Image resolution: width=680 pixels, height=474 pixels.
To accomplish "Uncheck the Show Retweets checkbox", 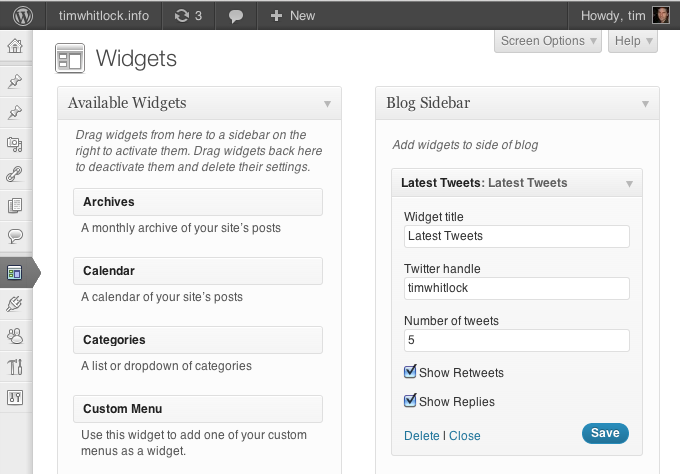I will coord(410,372).
